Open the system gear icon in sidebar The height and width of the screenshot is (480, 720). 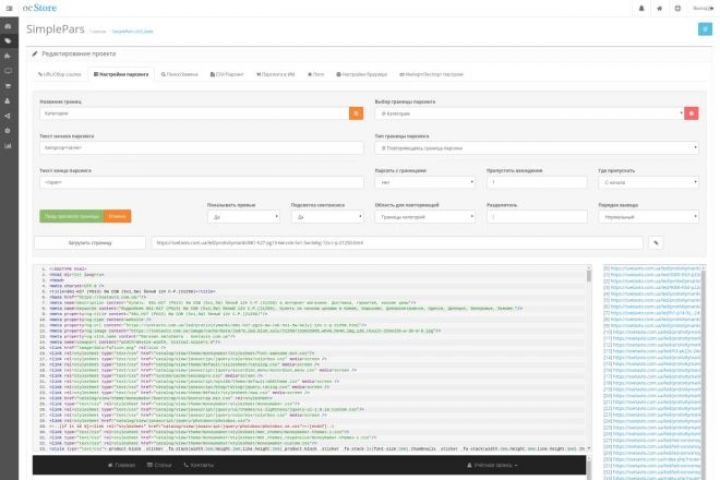coord(8,131)
